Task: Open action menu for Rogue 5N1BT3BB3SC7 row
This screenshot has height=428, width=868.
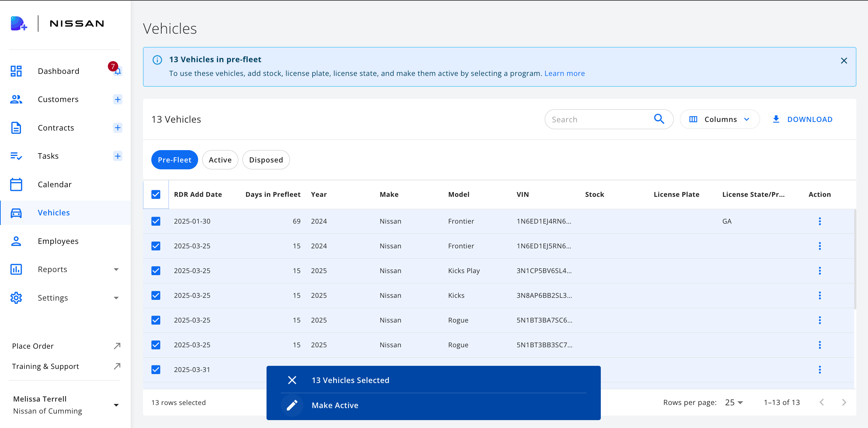Action: point(820,345)
